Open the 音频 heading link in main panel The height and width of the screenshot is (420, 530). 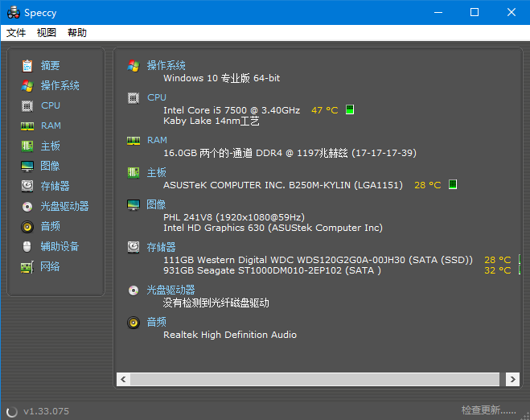click(x=157, y=323)
